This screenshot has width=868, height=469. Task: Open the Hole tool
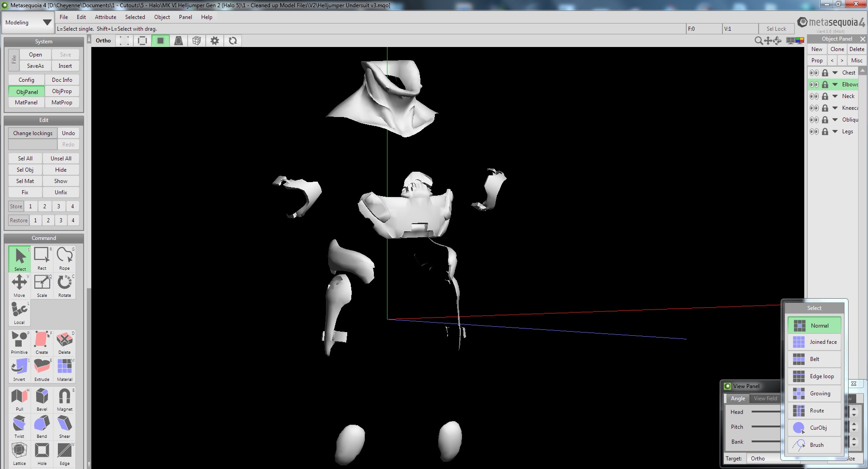pyautogui.click(x=42, y=454)
